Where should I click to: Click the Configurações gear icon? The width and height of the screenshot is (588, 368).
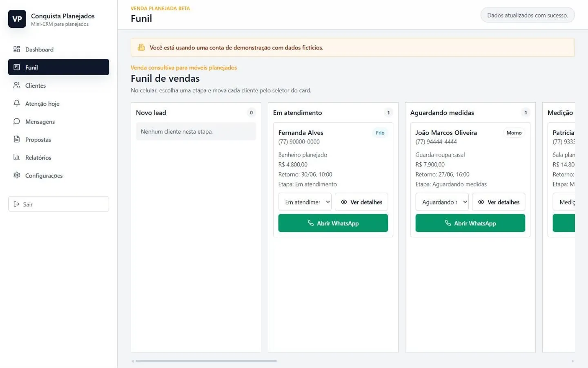tap(17, 175)
